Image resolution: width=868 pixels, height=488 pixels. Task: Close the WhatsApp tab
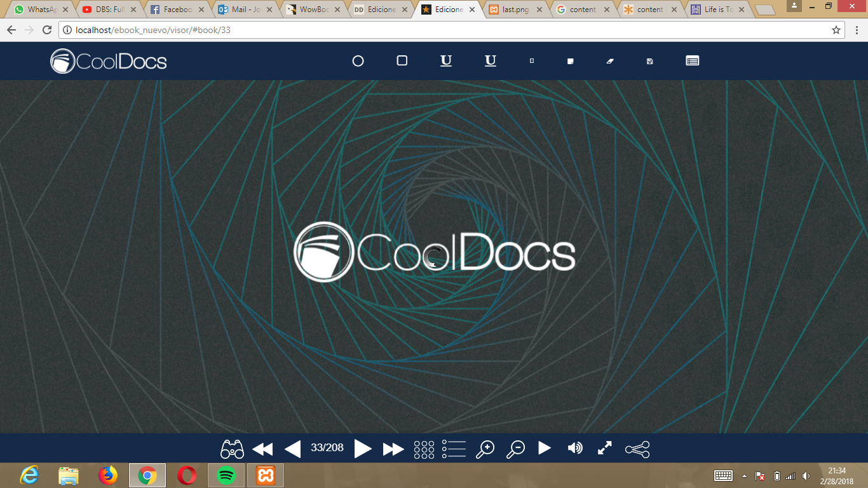tap(65, 10)
